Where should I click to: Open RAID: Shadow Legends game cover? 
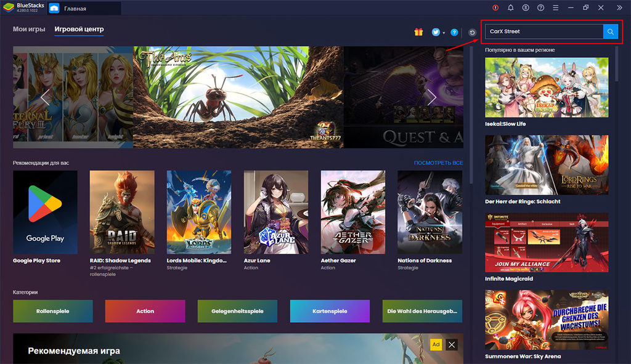point(122,212)
